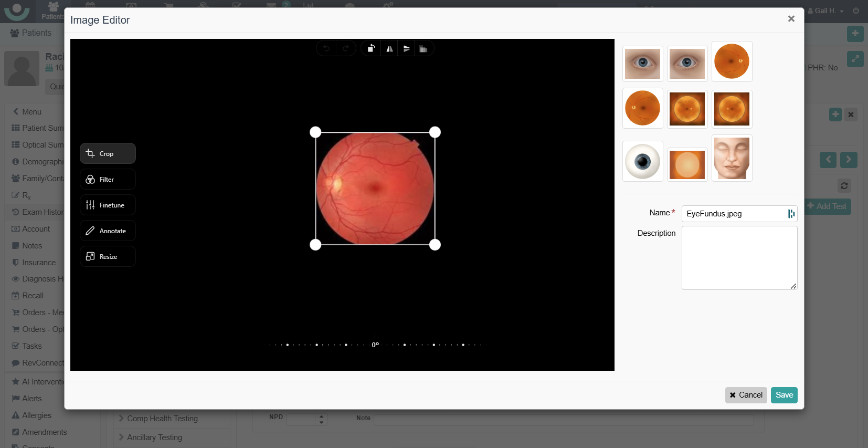Select the face illustration thumbnail
868x448 pixels.
732,158
